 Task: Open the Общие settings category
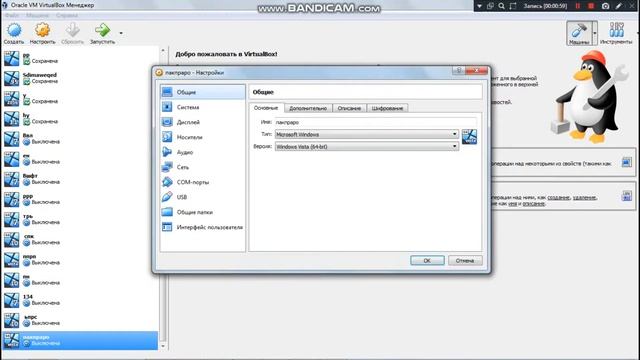(x=203, y=92)
